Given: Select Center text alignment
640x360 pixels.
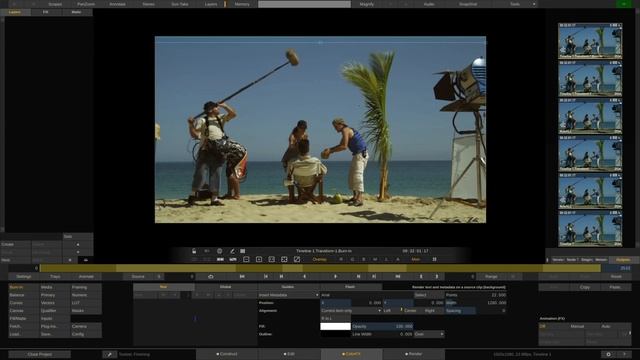Looking at the screenshot, I should (x=410, y=311).
